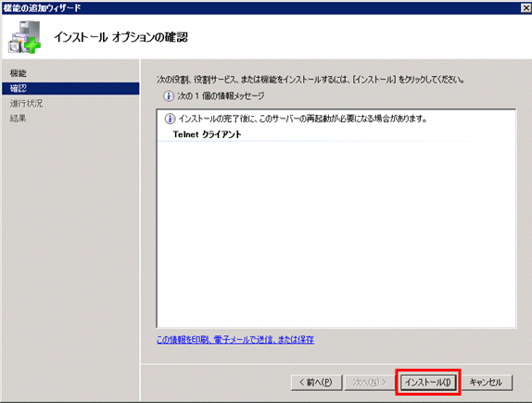Click the インストール オプションの確認 heading
This screenshot has width=532, height=403.
(x=120, y=37)
